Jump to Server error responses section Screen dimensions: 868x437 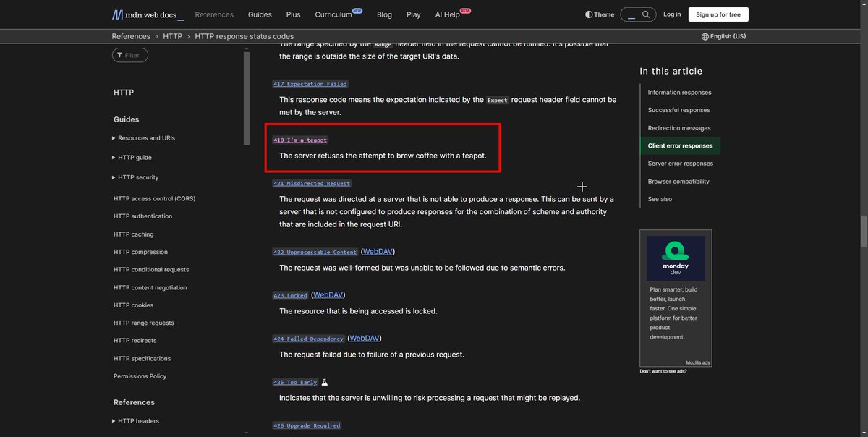point(680,164)
